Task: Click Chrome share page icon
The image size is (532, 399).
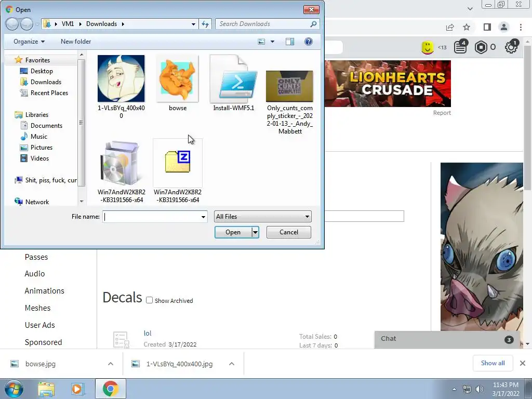Action: pos(450,27)
